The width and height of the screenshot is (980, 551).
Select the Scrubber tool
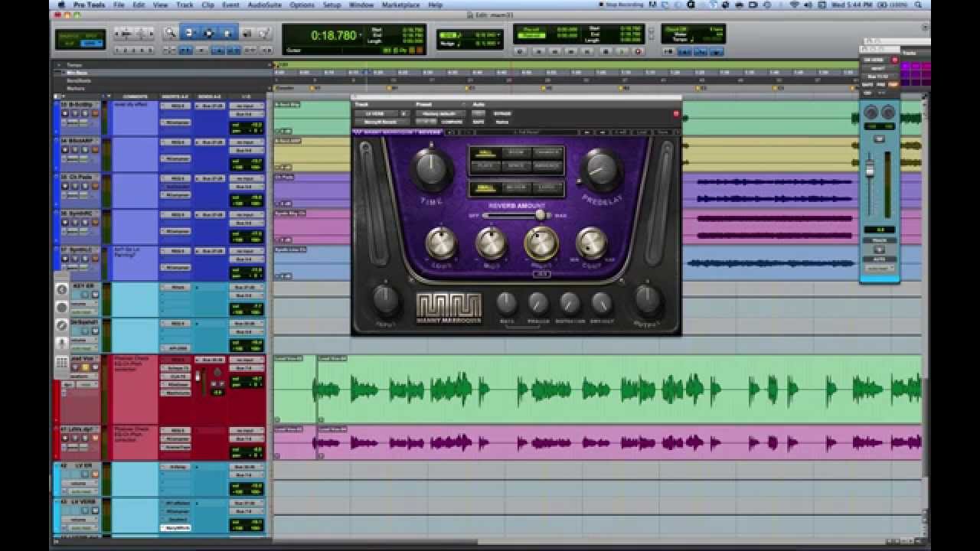247,34
